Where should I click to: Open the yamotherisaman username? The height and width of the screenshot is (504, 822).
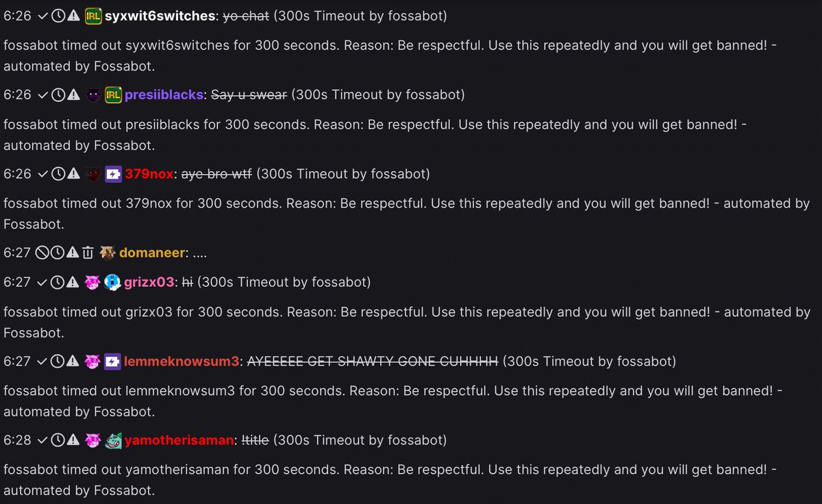click(x=179, y=440)
